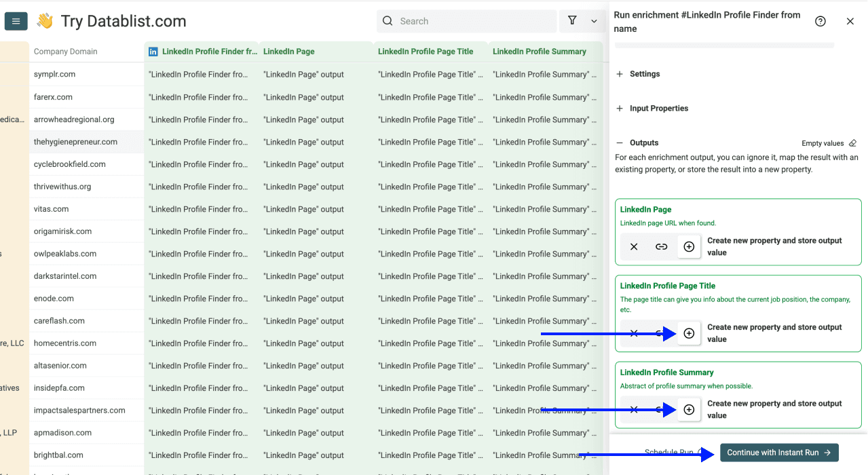Ignore LinkedIn Profile Summary output with the X icon
Screen dimensions: 868x475
[x=633, y=409]
